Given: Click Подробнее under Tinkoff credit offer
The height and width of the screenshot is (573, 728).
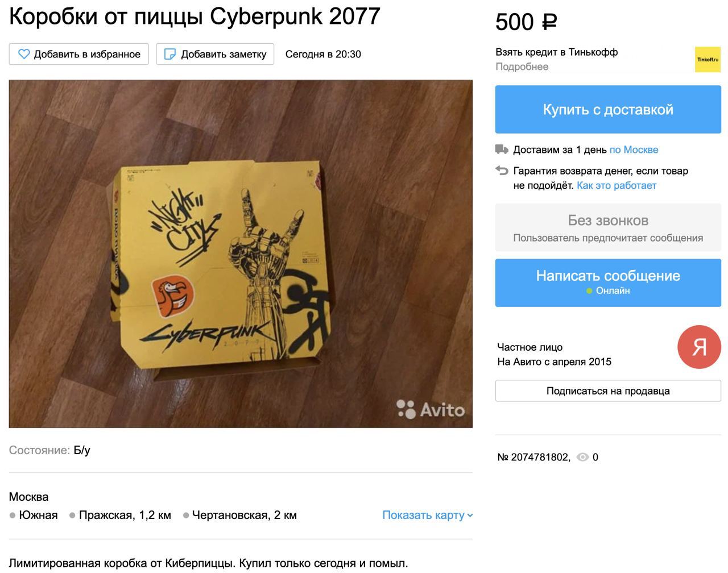Looking at the screenshot, I should [522, 67].
